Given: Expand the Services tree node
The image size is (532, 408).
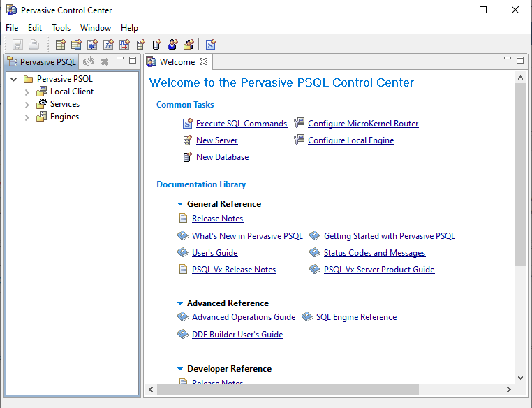Looking at the screenshot, I should pyautogui.click(x=27, y=105).
